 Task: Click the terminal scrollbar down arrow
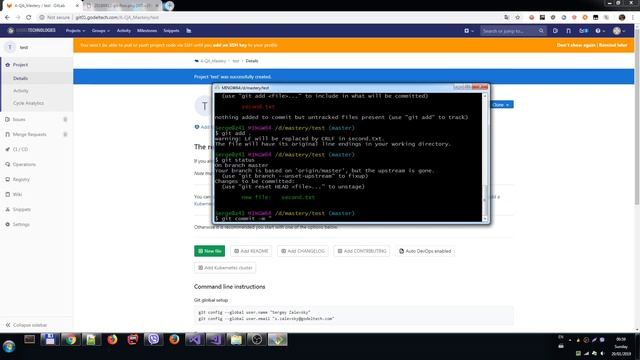(x=485, y=219)
